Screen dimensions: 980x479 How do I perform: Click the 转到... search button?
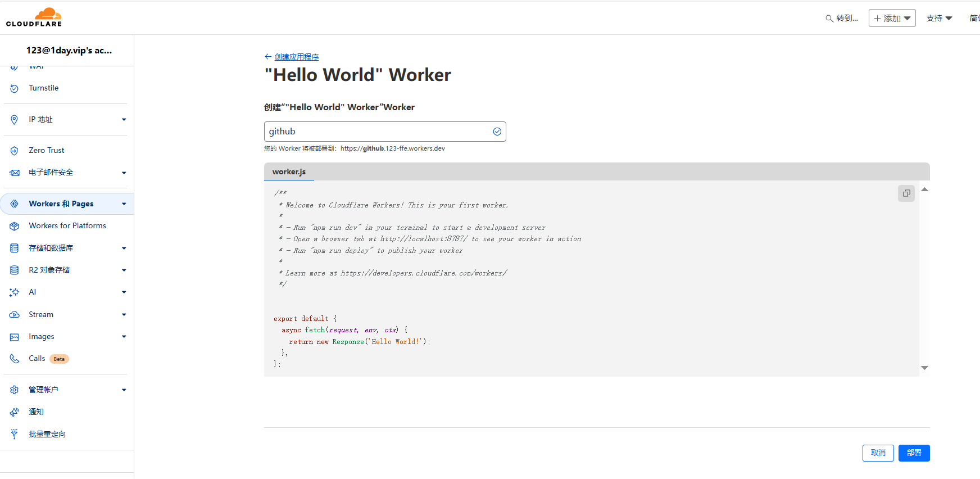click(841, 19)
